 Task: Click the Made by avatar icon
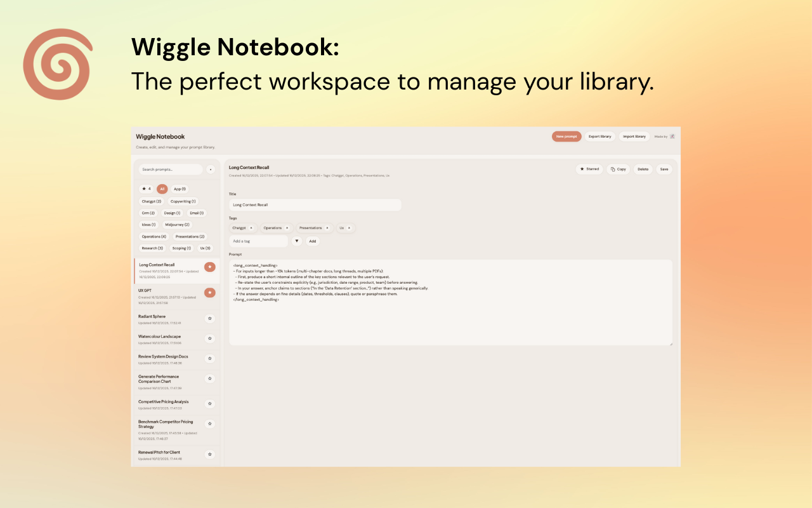coord(671,136)
